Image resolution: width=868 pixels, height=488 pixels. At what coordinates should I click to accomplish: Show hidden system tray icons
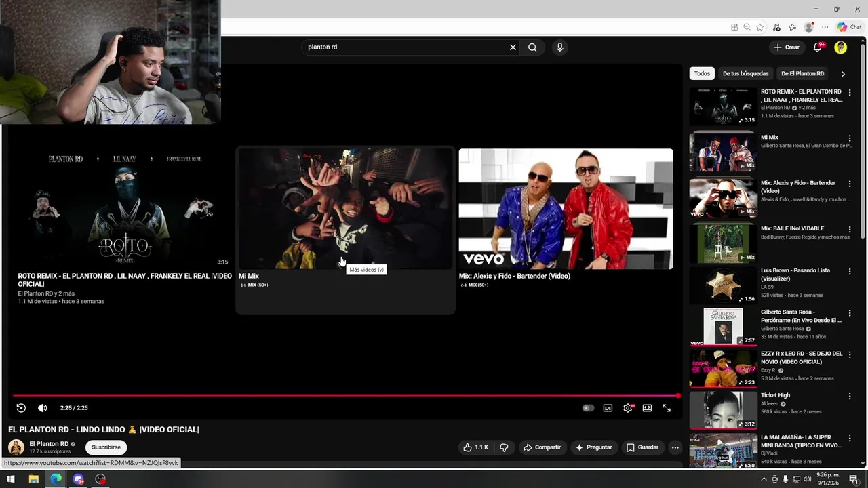[x=764, y=479]
